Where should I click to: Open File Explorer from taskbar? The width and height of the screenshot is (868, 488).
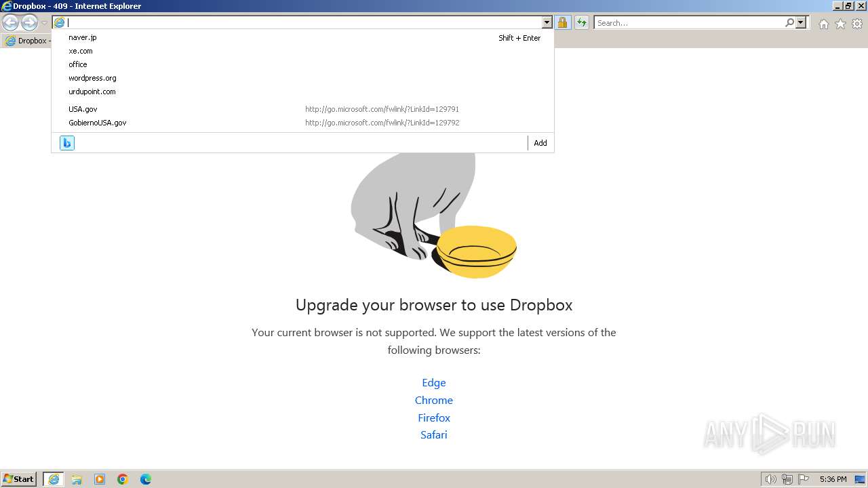pyautogui.click(x=77, y=479)
